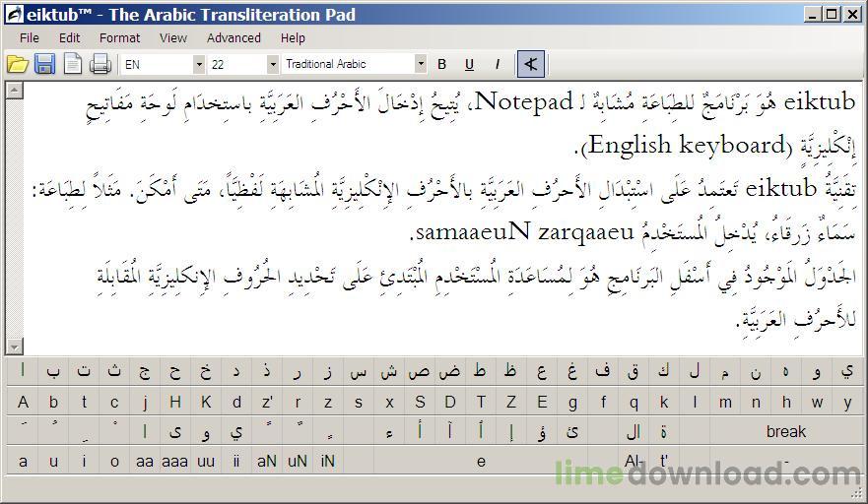Image resolution: width=868 pixels, height=504 pixels.
Task: Click the Arabic letter ق cell
Action: [x=634, y=371]
